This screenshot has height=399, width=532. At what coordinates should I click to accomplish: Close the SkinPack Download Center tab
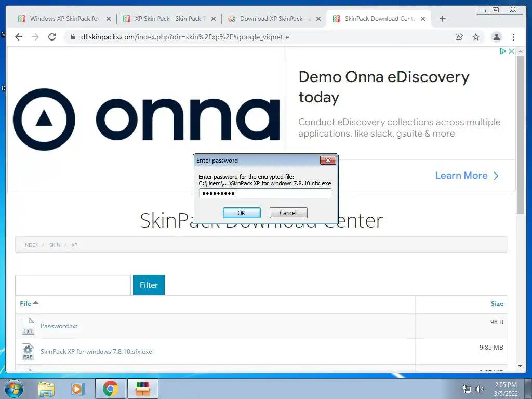pos(423,19)
